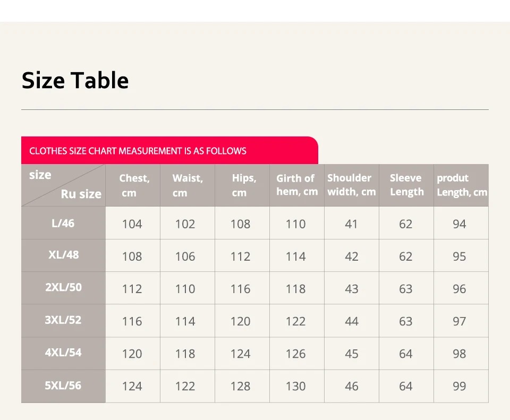Click the produt Length column header
The width and height of the screenshot is (510, 420).
point(461,185)
